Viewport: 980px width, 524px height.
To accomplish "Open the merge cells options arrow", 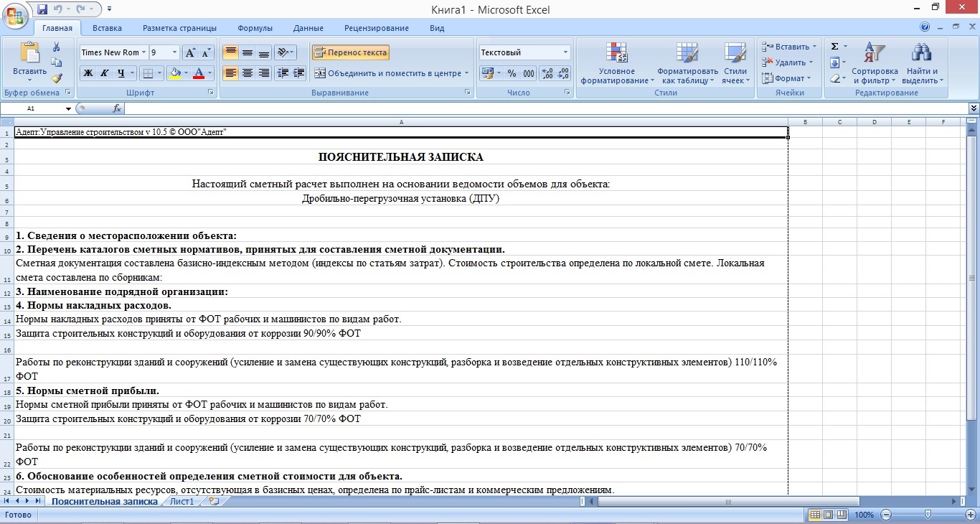I will tap(467, 73).
